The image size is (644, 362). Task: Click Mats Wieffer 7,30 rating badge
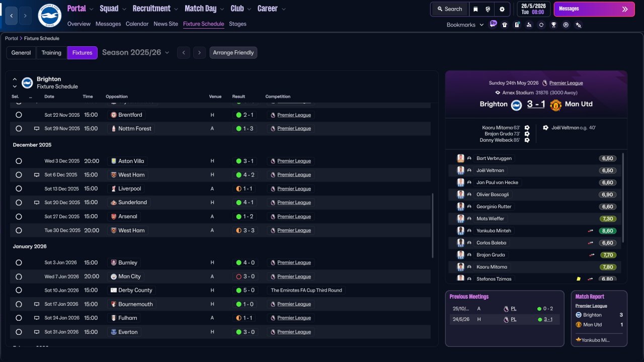[608, 219]
